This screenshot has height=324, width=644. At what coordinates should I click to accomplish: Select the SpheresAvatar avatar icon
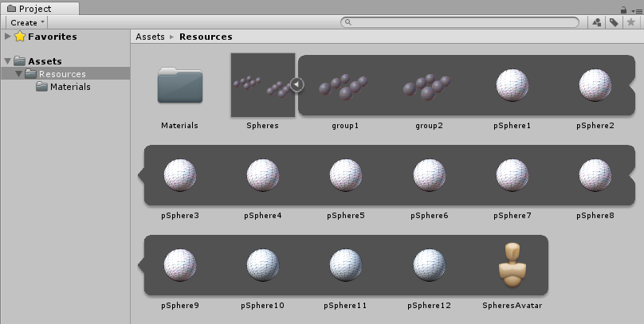pyautogui.click(x=511, y=265)
